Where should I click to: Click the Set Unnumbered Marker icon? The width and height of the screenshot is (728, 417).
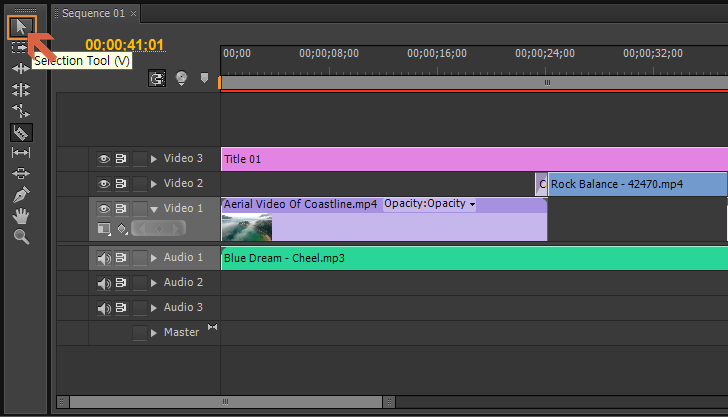(204, 78)
